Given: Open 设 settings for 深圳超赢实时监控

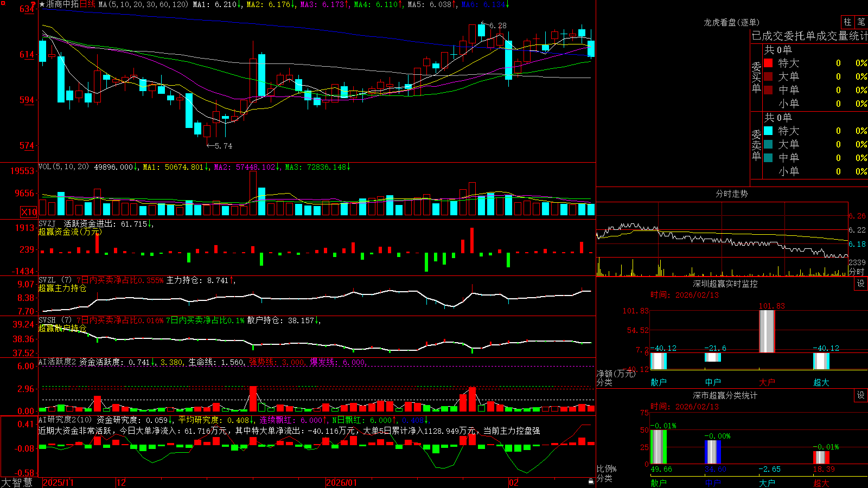Looking at the screenshot, I should [861, 284].
